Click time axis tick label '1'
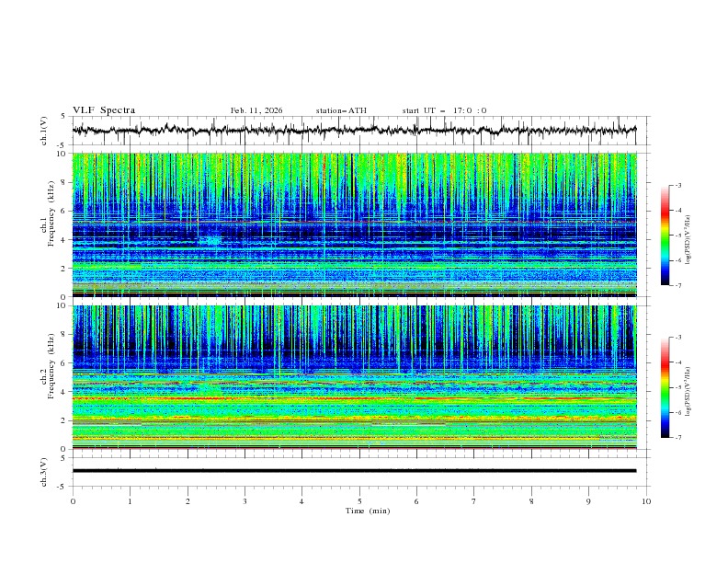Screen dimensions: 728x563 pyautogui.click(x=130, y=501)
